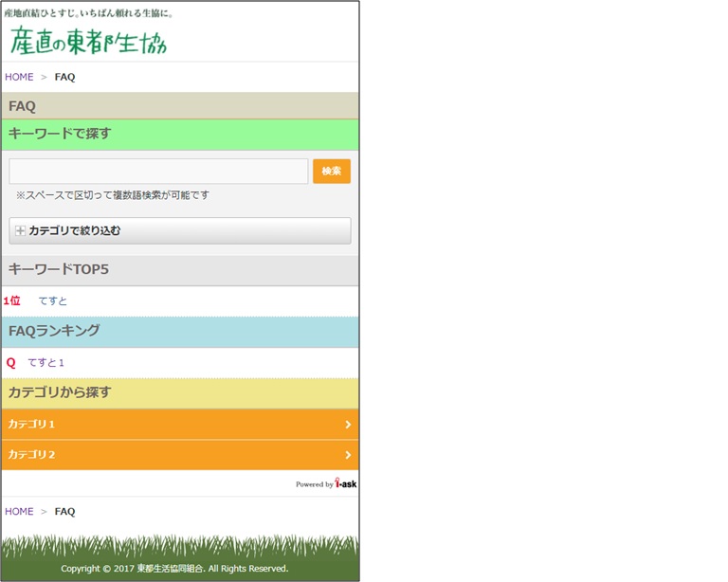Image resolution: width=728 pixels, height=582 pixels.
Task: Click the blue FAQランキング section header
Action: click(54, 331)
